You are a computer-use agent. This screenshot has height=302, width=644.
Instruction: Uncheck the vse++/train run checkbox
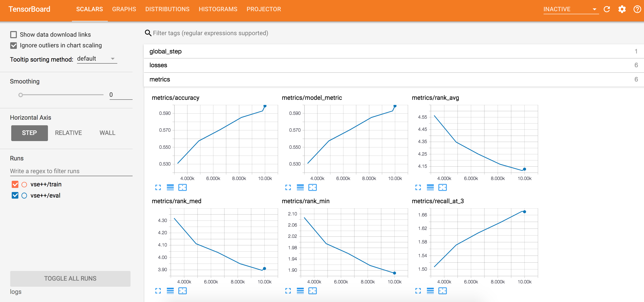coord(15,184)
